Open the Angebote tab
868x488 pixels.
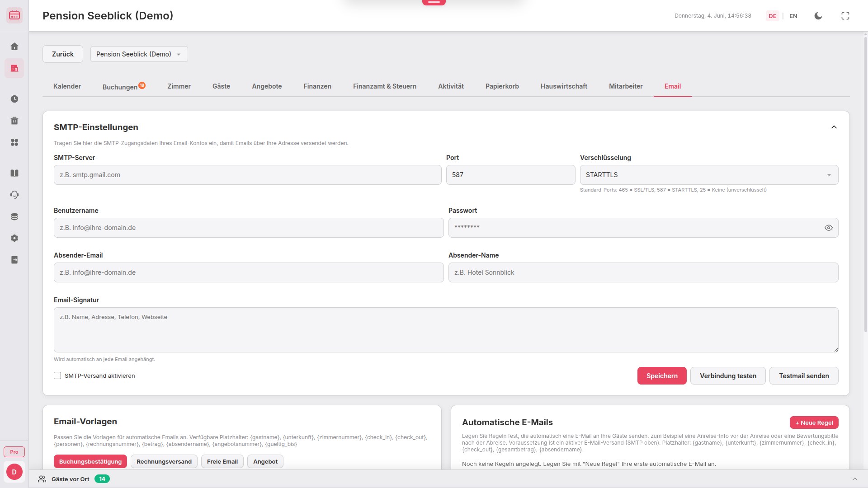pos(267,86)
